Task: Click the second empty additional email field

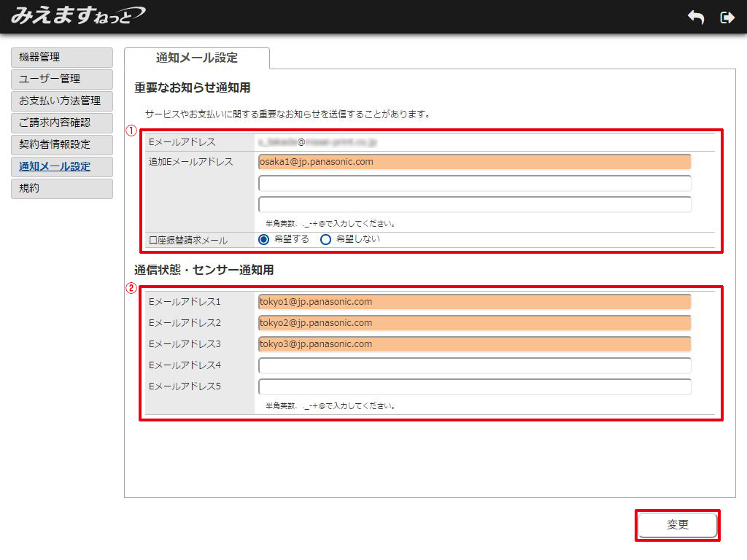Action: [474, 204]
